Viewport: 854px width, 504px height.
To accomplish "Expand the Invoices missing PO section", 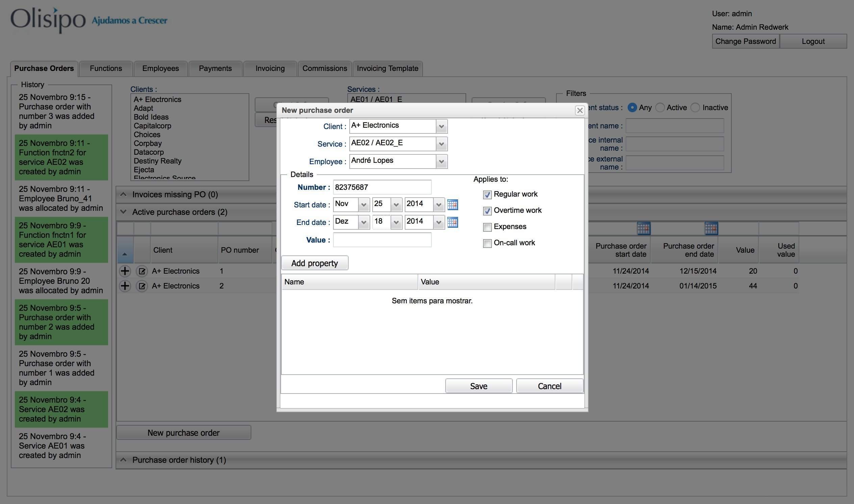I will pyautogui.click(x=124, y=194).
